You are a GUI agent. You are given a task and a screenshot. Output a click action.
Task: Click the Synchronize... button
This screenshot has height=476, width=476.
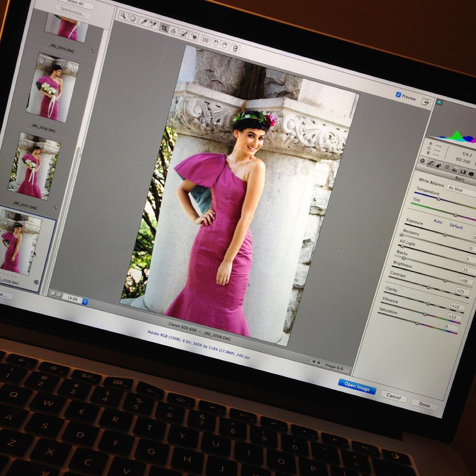pyautogui.click(x=73, y=12)
